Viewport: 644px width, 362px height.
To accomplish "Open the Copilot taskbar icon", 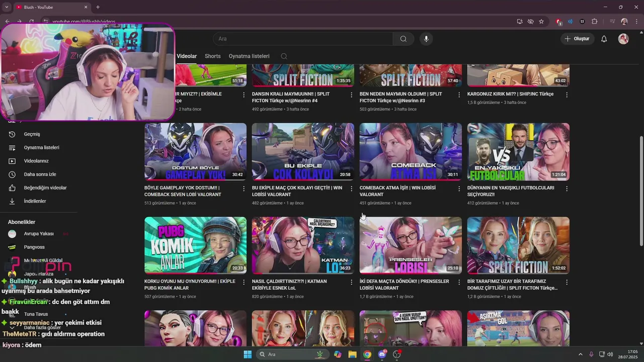I will click(338, 354).
